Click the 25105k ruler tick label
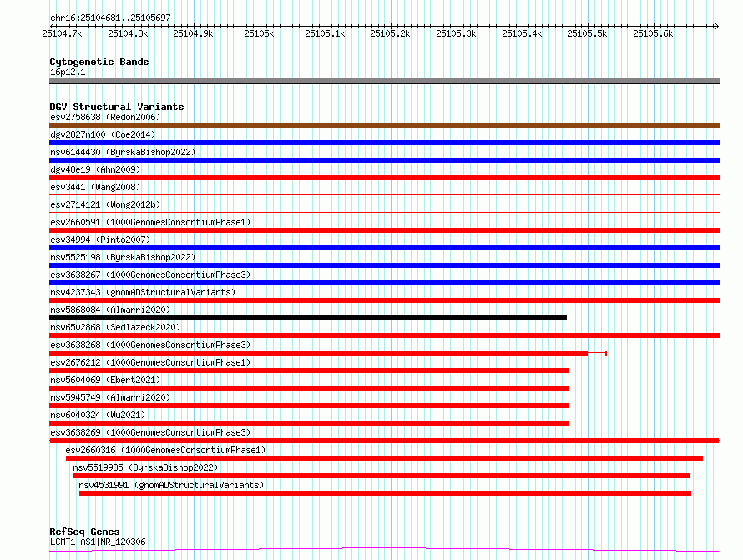This screenshot has width=743, height=560. click(x=259, y=33)
